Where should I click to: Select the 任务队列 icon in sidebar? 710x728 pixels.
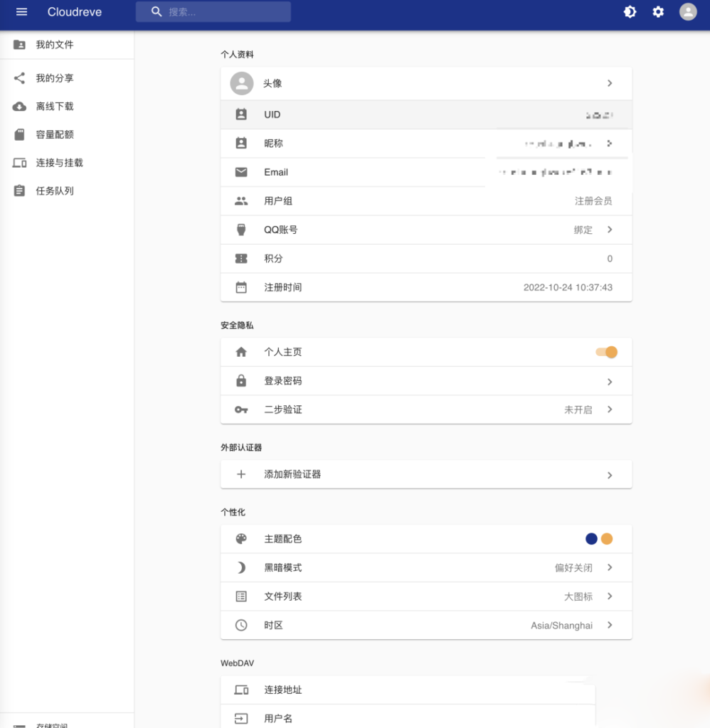click(x=20, y=191)
